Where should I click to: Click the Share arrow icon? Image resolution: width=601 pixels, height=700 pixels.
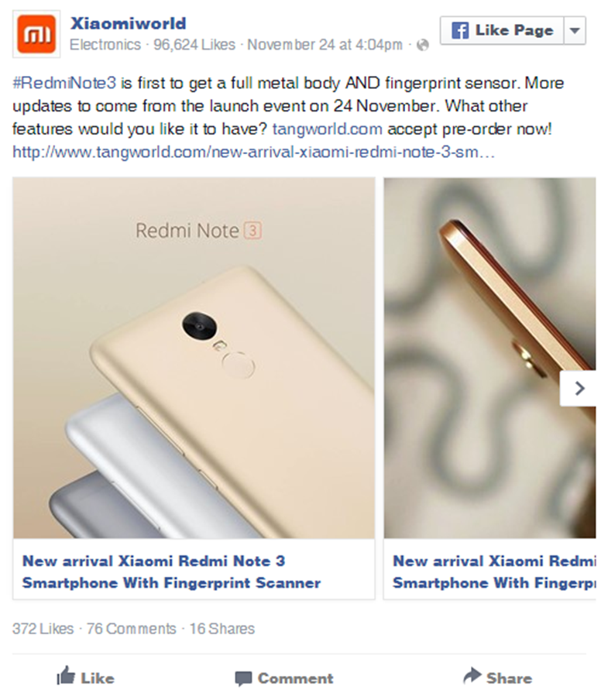(x=472, y=675)
